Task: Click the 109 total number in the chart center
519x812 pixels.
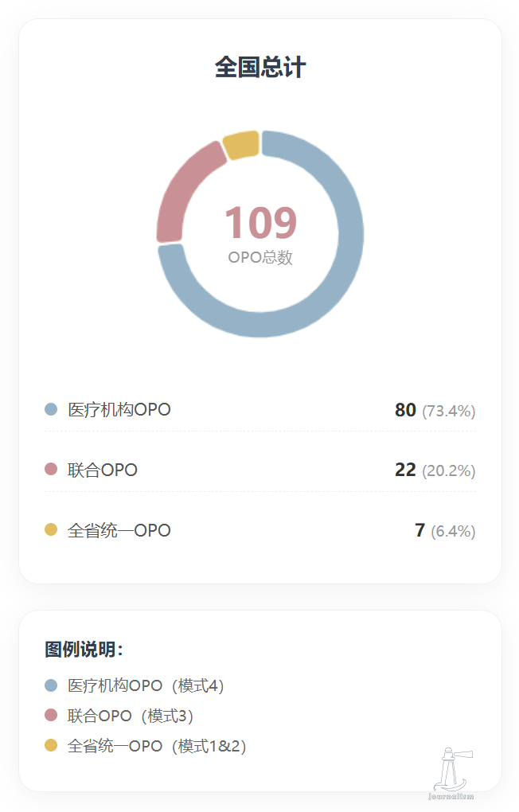Action: click(260, 223)
